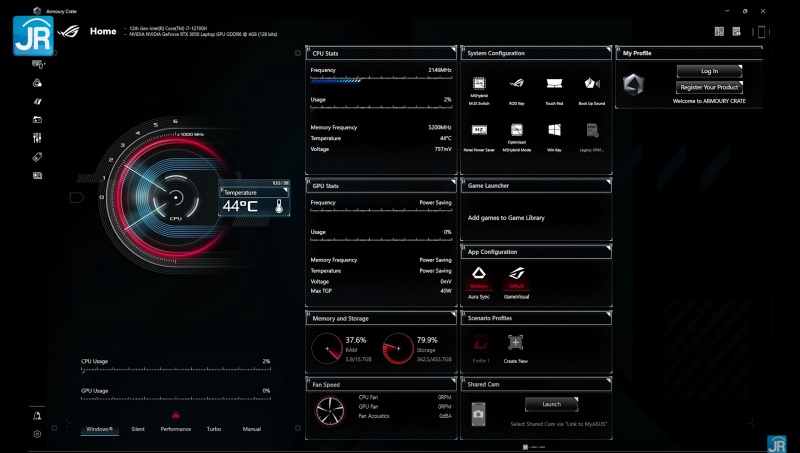Click Welcome to ARMOURY CRATE text
The image size is (800, 453).
point(709,101)
